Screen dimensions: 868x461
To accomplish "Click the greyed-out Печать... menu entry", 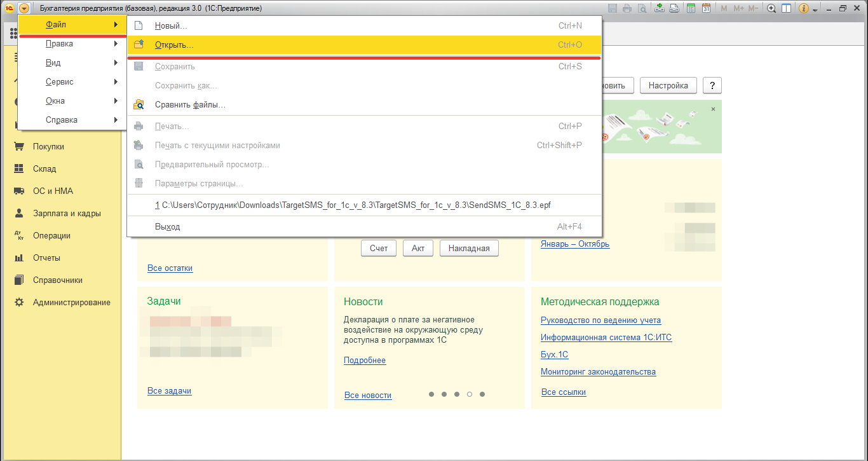I will (x=364, y=127).
